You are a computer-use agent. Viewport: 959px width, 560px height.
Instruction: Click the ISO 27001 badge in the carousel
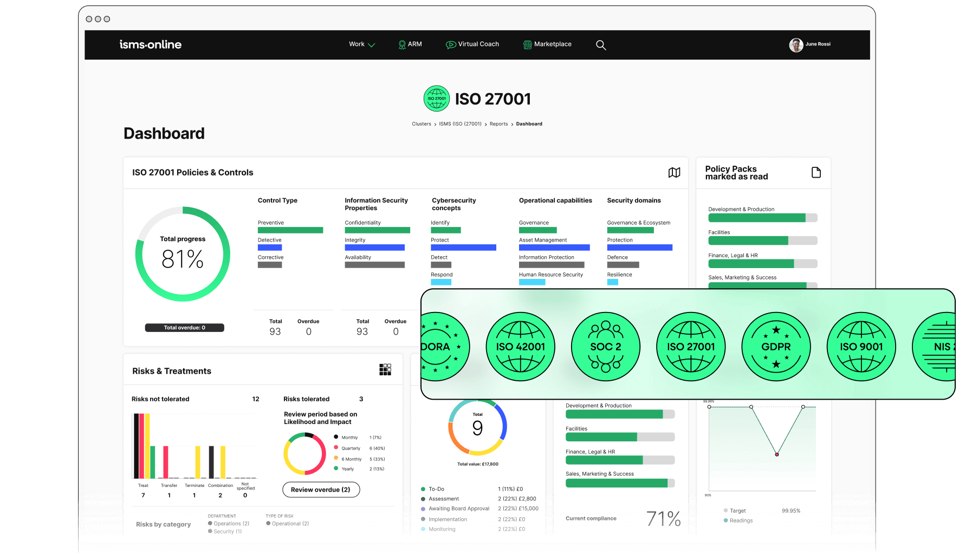pyautogui.click(x=691, y=347)
